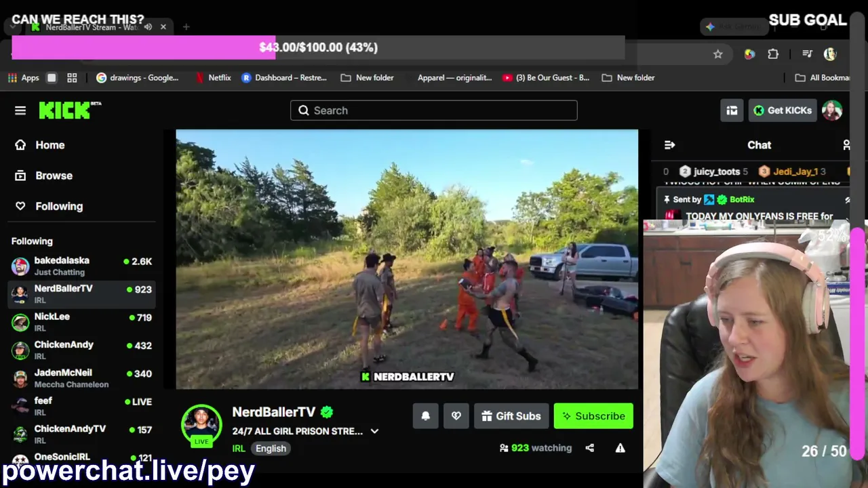Click BotRix in the pinned chat message
Viewport: 868px width, 488px height.
click(x=742, y=199)
